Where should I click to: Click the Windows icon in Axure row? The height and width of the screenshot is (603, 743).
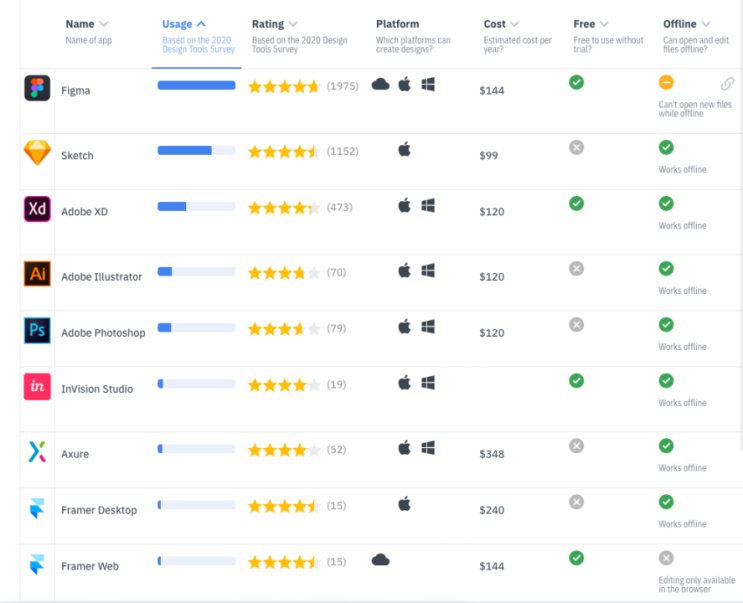tap(428, 448)
